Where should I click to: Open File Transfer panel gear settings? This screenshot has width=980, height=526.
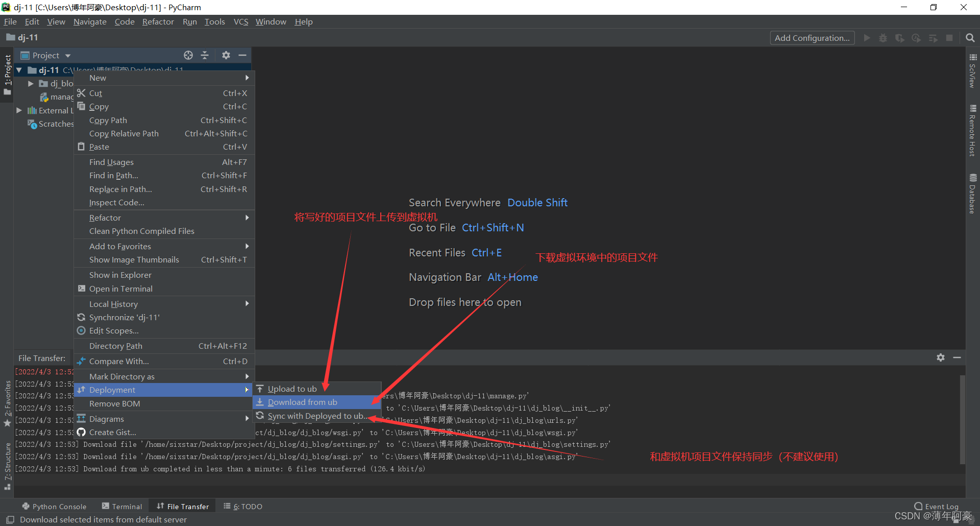(x=941, y=357)
